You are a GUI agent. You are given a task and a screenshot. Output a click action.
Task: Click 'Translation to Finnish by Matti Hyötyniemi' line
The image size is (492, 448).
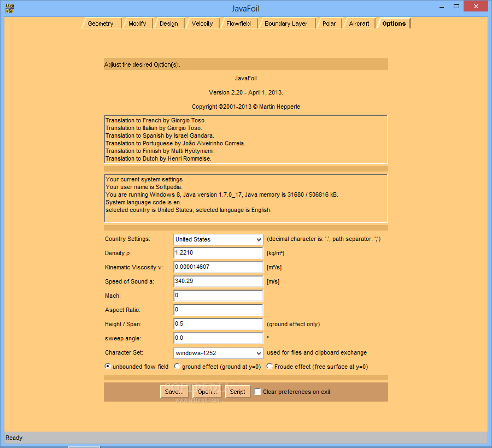coord(160,151)
